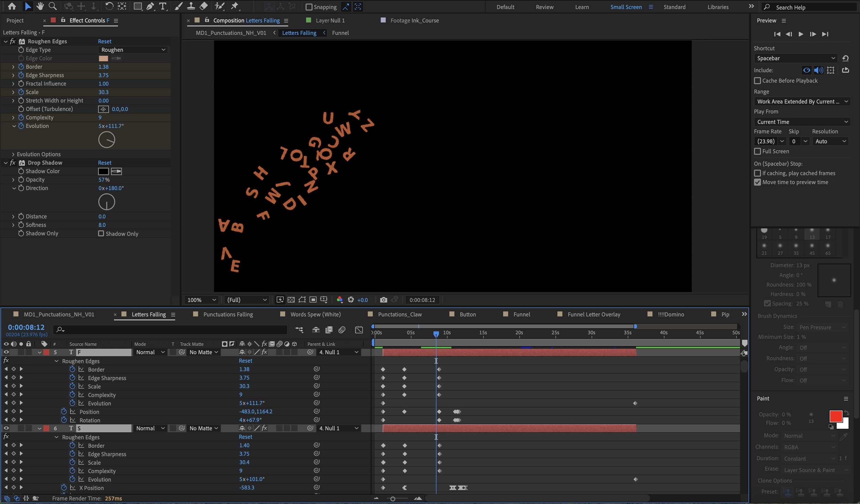Image resolution: width=860 pixels, height=504 pixels.
Task: Reset the Drop Shadow effect
Action: [105, 163]
